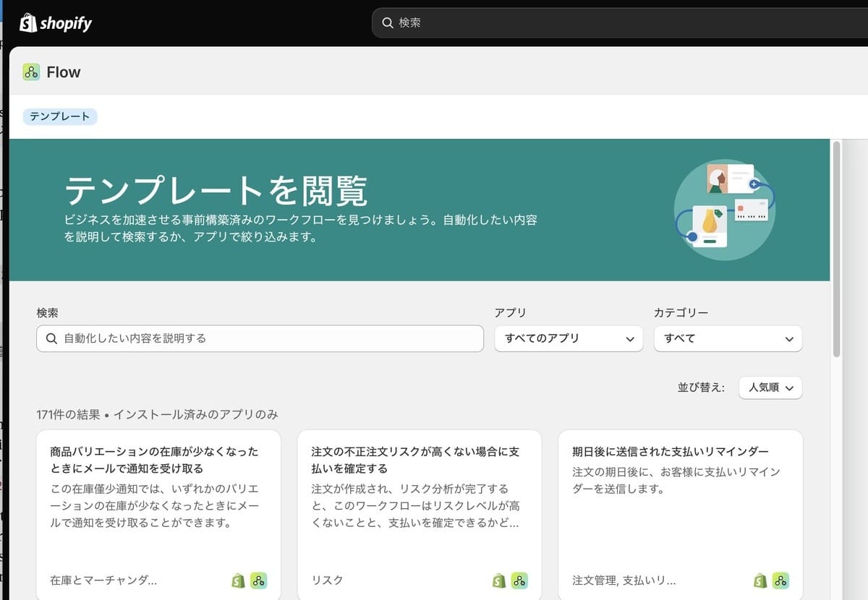
Task: Open template 商品バリエーションの在庫が少なくなったとき card
Action: [158, 515]
